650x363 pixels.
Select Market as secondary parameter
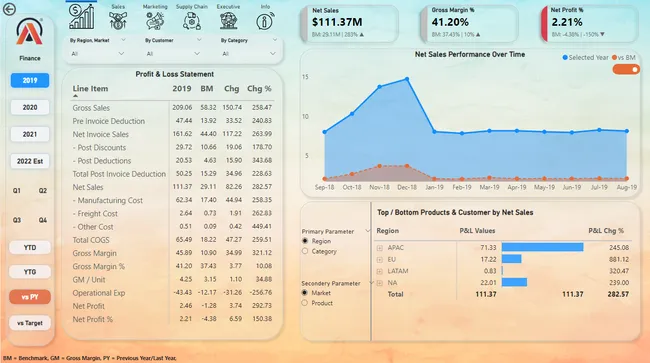tap(305, 293)
